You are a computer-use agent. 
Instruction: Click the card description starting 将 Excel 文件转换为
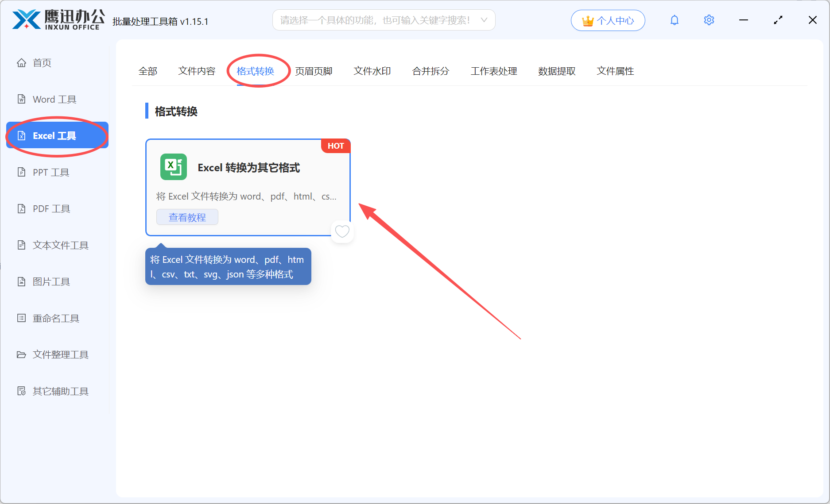click(246, 196)
